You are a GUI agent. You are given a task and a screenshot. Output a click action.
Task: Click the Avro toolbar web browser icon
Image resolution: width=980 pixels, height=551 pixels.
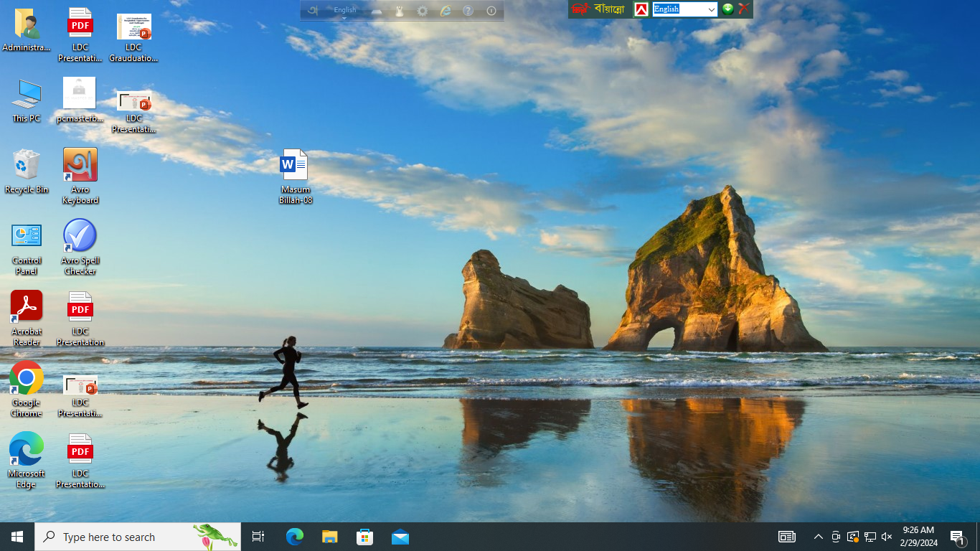pos(446,11)
